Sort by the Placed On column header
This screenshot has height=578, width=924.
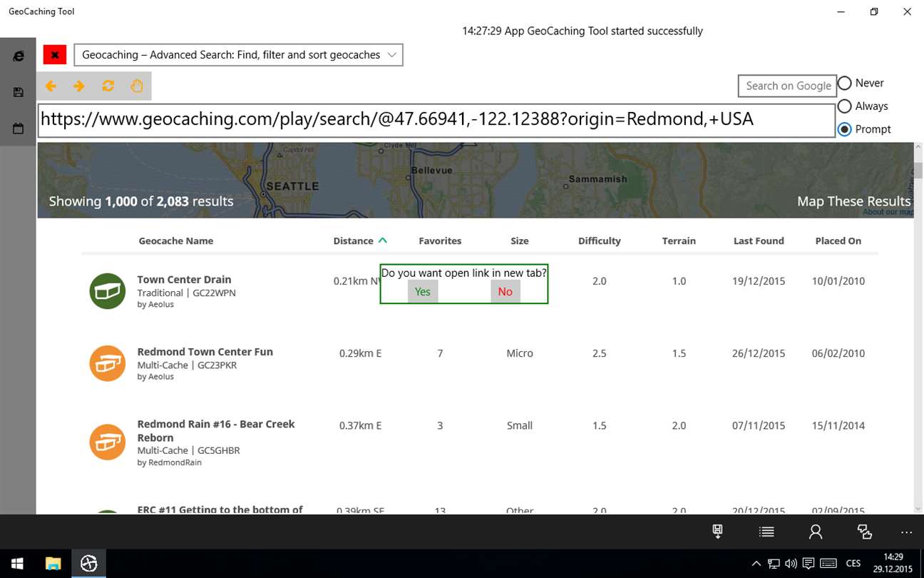(838, 240)
